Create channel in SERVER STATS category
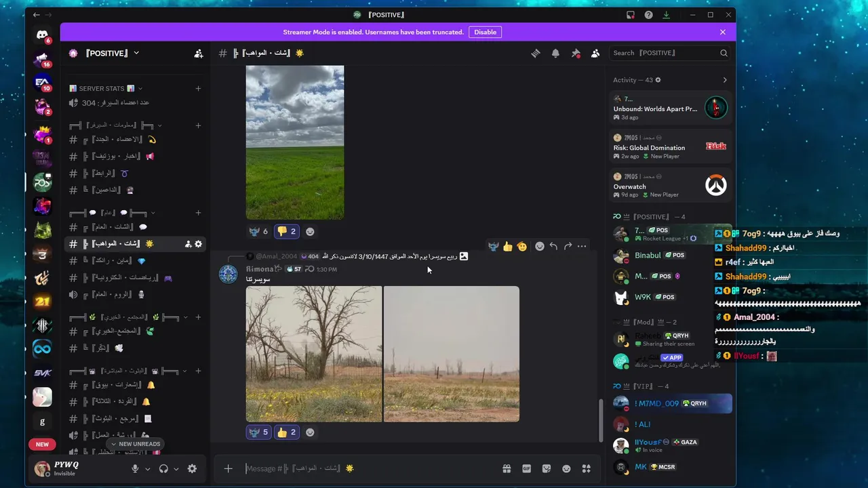868x488 pixels. 198,88
